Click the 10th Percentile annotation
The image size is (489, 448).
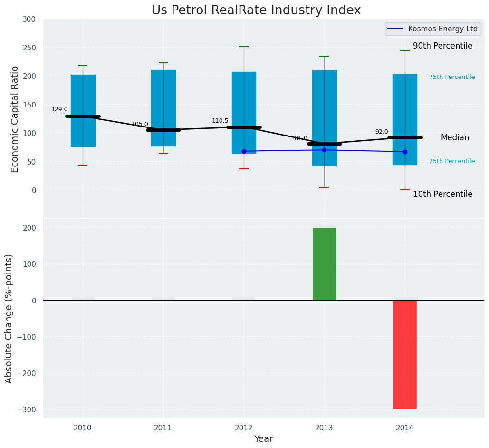click(442, 194)
